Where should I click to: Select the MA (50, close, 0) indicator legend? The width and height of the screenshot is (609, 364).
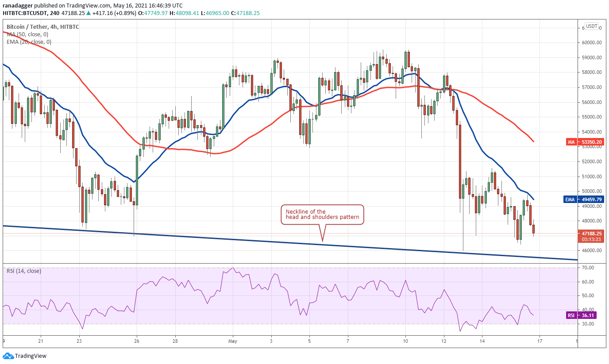(27, 34)
